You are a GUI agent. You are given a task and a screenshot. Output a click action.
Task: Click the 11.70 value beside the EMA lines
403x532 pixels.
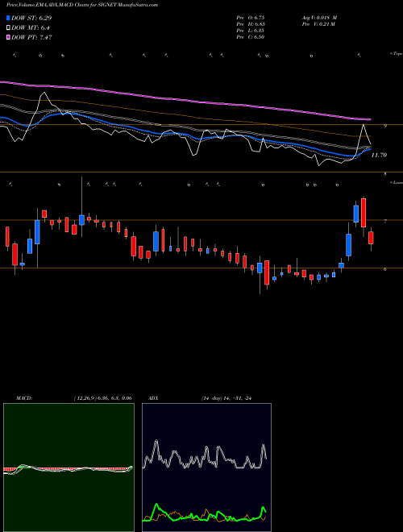point(379,155)
